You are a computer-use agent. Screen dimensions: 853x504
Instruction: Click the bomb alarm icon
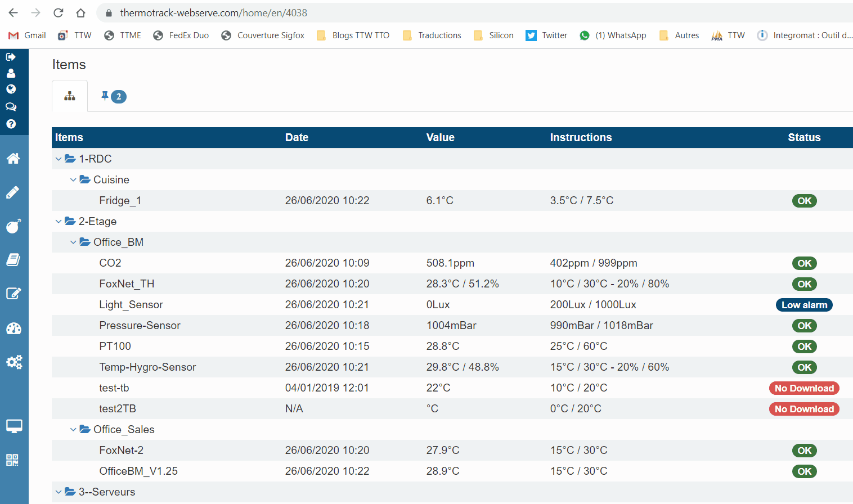(14, 226)
